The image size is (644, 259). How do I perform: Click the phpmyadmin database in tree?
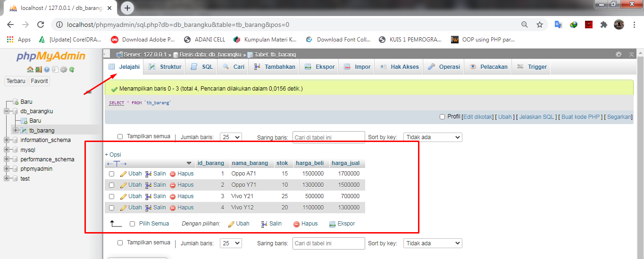pyautogui.click(x=36, y=169)
